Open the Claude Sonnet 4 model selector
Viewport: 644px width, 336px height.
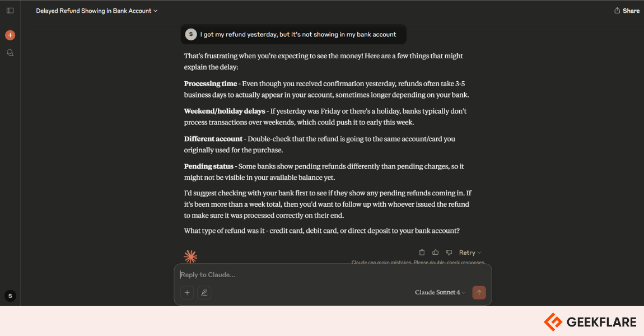(x=440, y=292)
